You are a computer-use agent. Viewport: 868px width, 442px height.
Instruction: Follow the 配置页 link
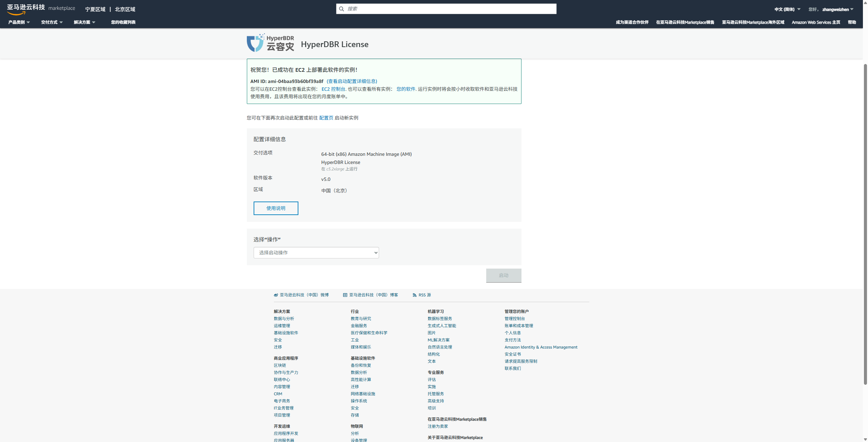coord(326,118)
